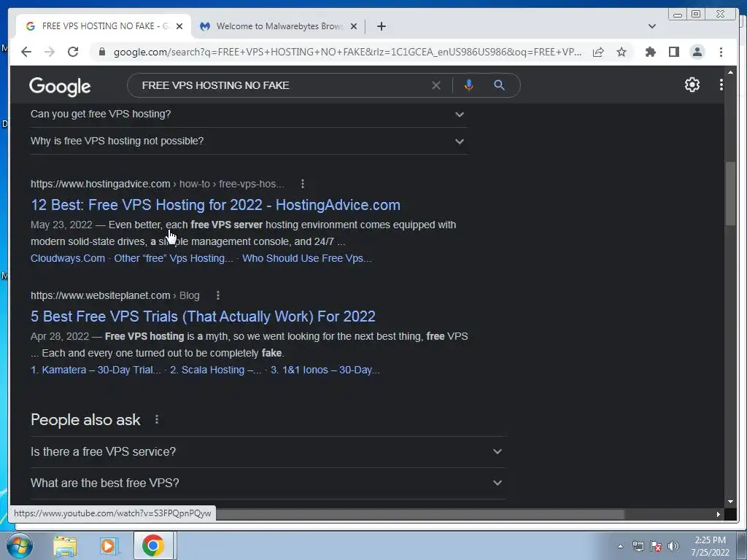Viewport: 747px width, 560px height.
Task: Open '1. Kamatera – 30-Day Trial...' sitelink
Action: pos(96,370)
